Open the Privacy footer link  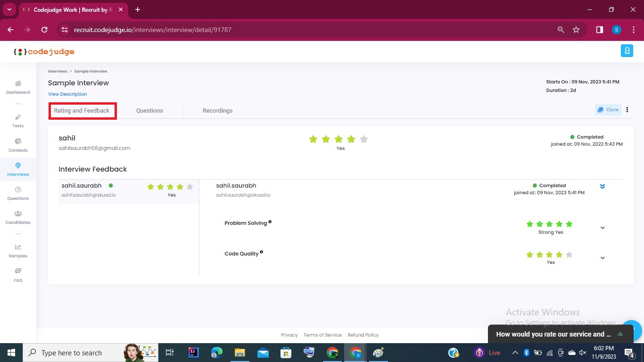289,335
